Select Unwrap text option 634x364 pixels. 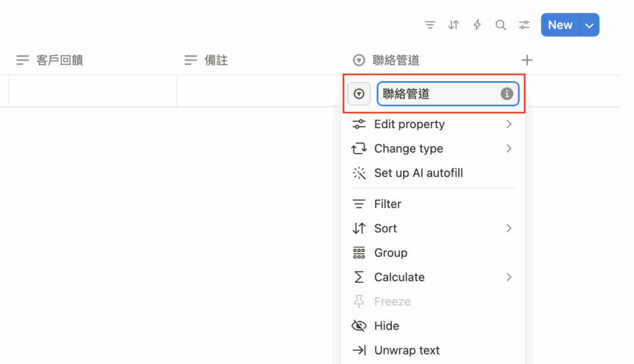(407, 350)
